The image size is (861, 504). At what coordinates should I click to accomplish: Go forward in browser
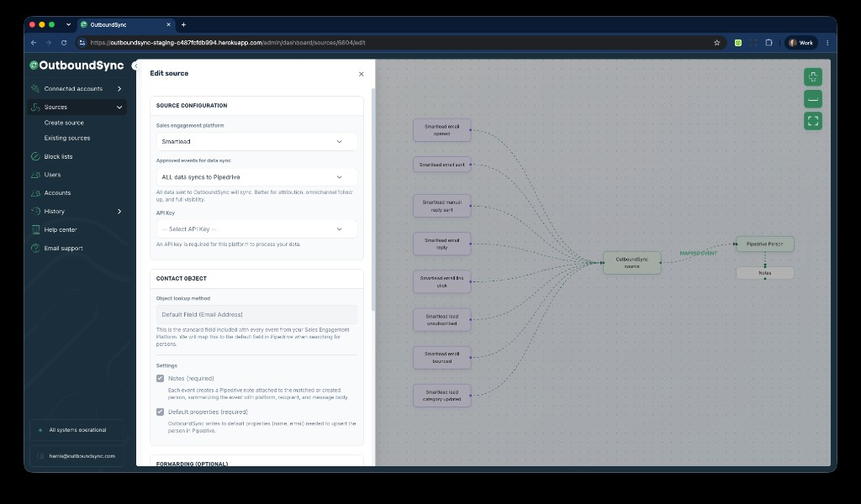click(49, 43)
